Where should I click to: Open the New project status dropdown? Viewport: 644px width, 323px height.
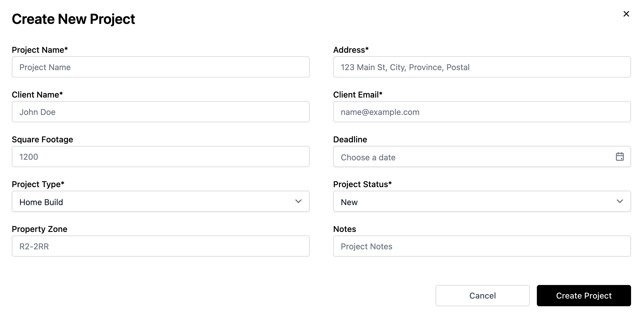pos(482,201)
